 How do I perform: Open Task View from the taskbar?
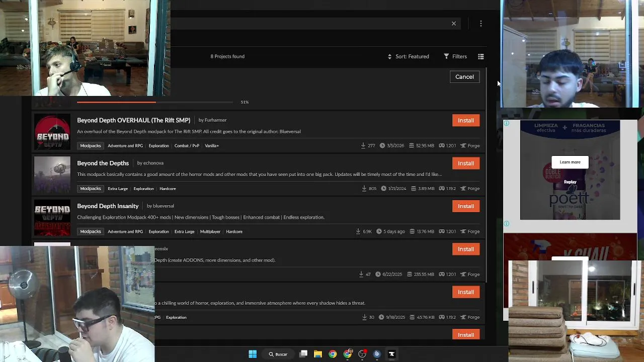coord(303,354)
